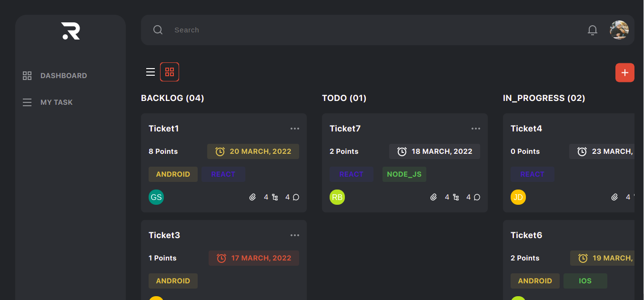
Task: Click the search magnifier icon
Action: click(x=158, y=30)
